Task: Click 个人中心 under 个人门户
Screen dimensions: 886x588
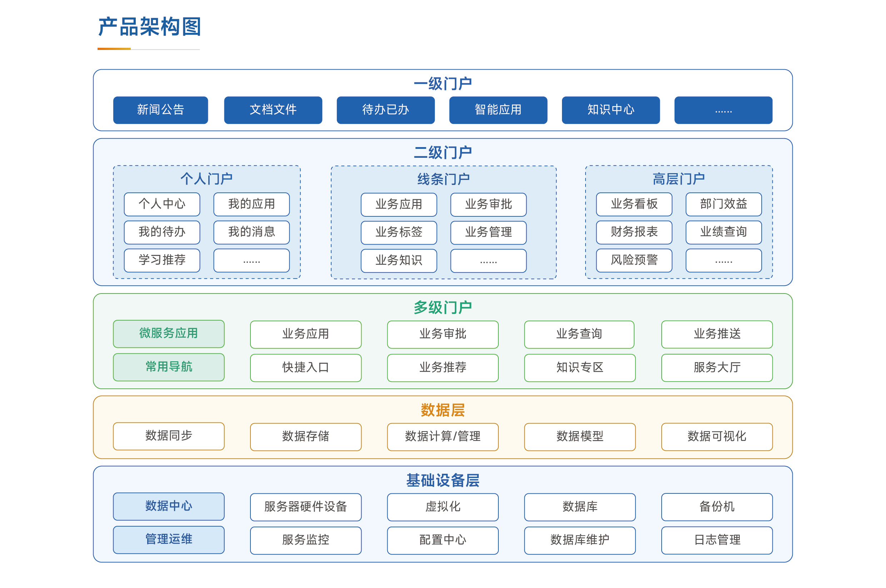Action: point(162,204)
